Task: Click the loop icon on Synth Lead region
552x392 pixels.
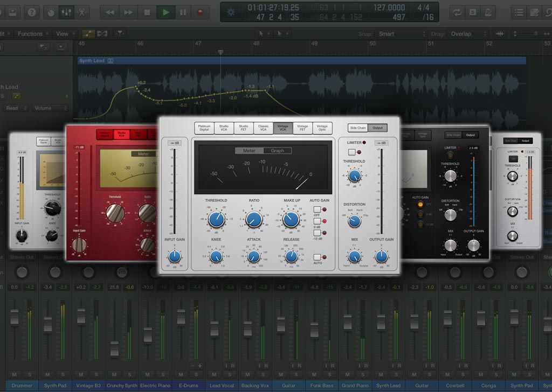Action: 110,61
